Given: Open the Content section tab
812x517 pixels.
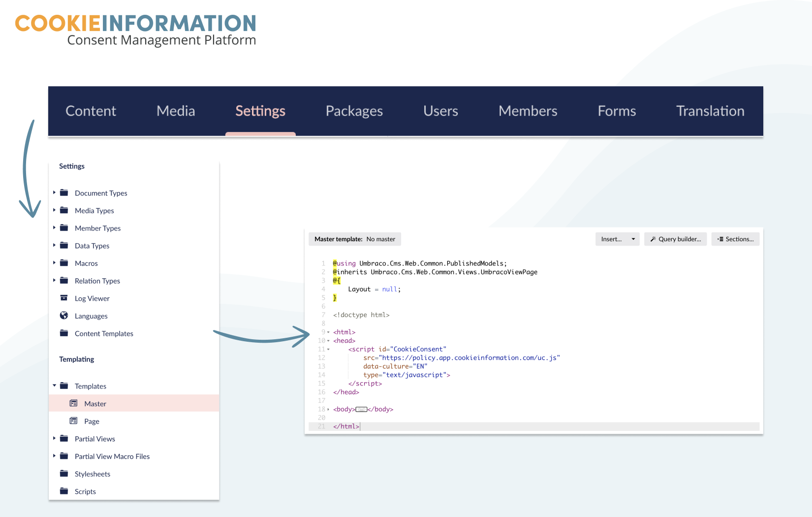Looking at the screenshot, I should tap(91, 111).
